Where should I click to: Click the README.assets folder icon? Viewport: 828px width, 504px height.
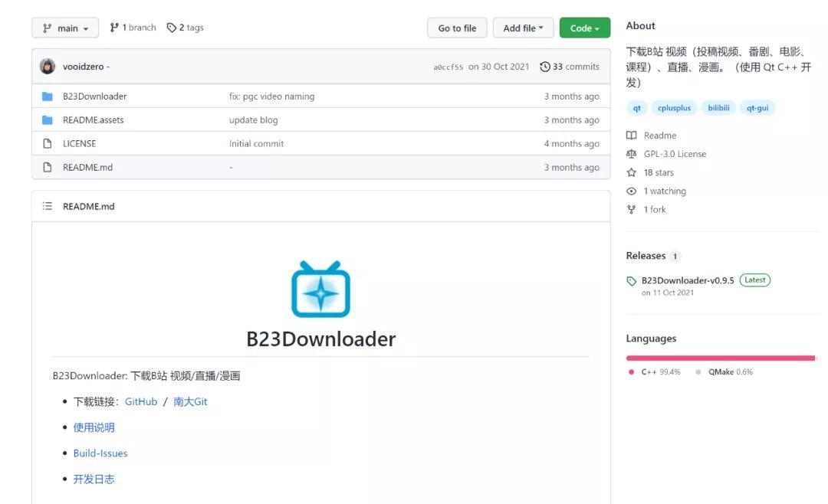point(48,120)
